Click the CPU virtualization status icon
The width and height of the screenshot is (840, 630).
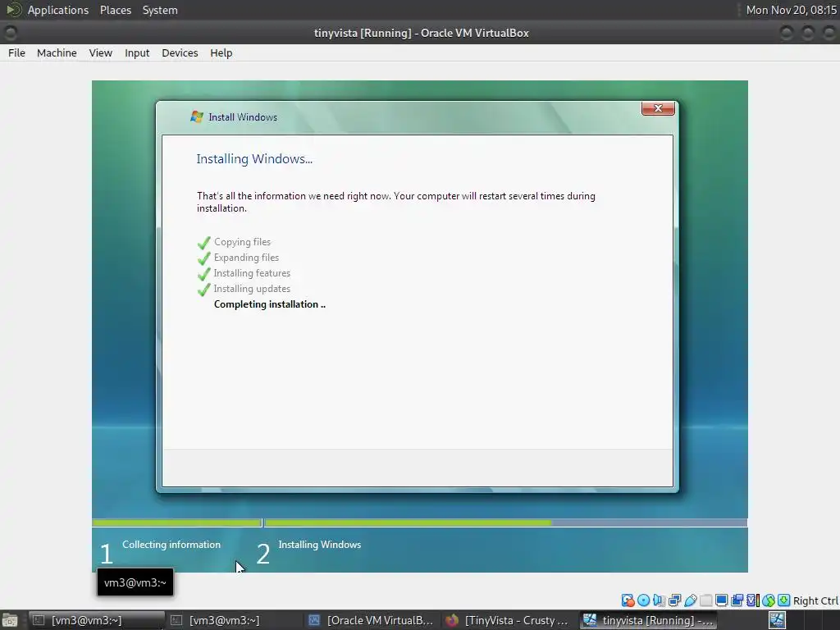[753, 600]
